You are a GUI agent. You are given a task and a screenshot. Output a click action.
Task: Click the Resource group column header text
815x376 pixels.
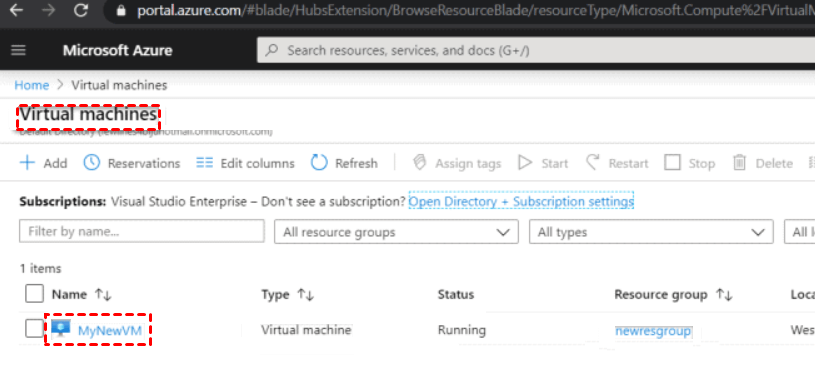click(661, 295)
